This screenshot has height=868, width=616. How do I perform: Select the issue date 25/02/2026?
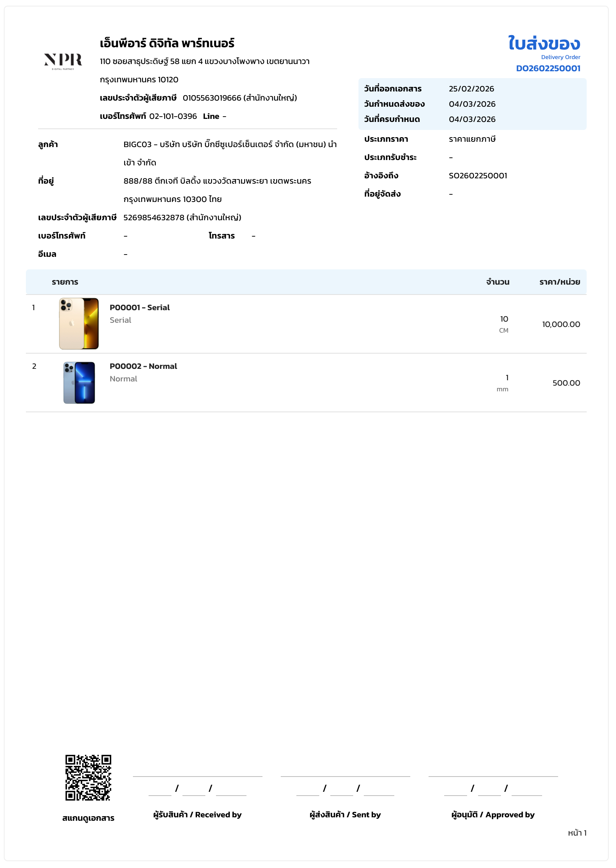click(471, 89)
